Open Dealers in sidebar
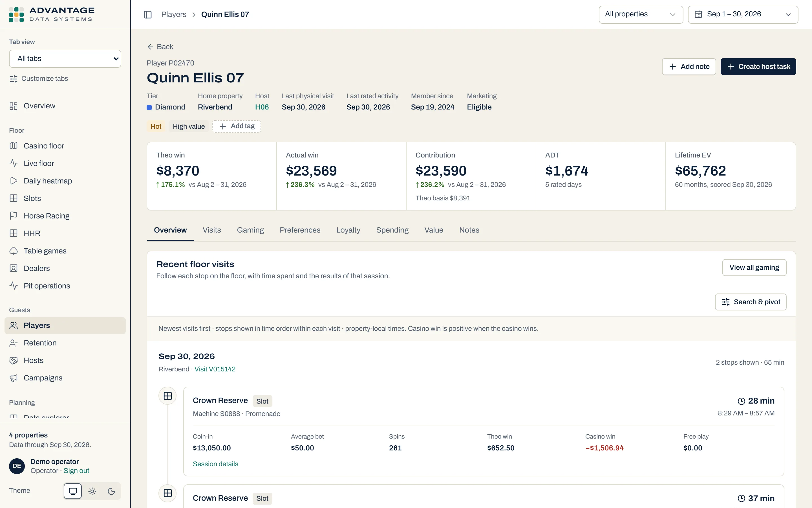This screenshot has width=812, height=508. [x=65, y=268]
